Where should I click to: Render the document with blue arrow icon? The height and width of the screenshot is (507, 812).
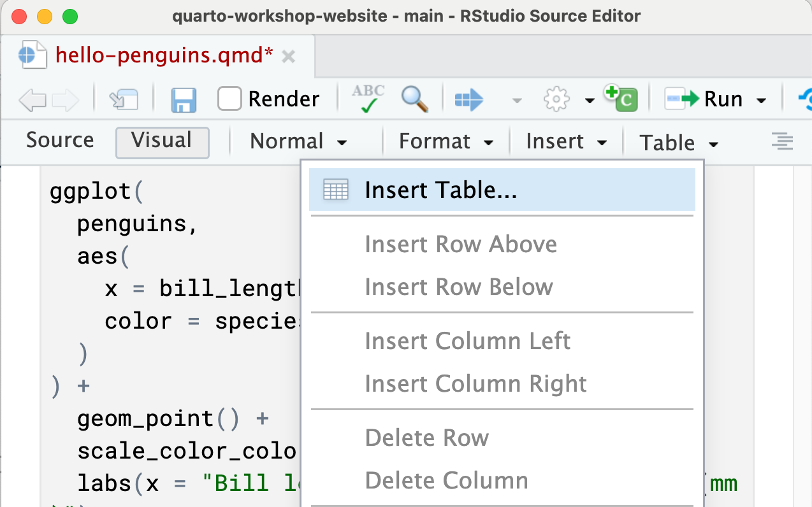click(x=469, y=99)
